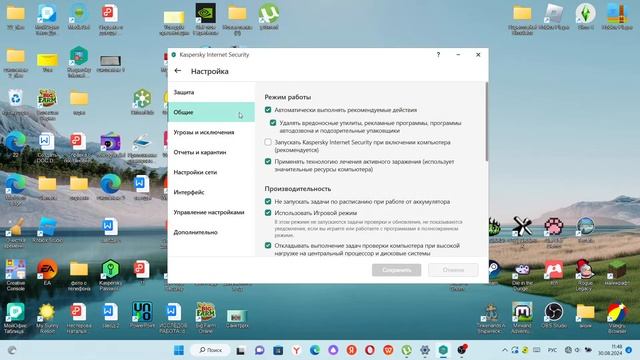Image resolution: width=640 pixels, height=360 pixels.
Task: Open Task View on the taskbar
Action: 241,350
